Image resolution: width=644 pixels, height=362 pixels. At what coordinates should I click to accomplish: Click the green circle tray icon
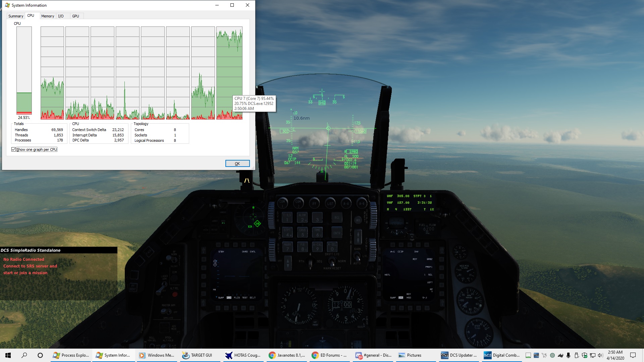552,355
